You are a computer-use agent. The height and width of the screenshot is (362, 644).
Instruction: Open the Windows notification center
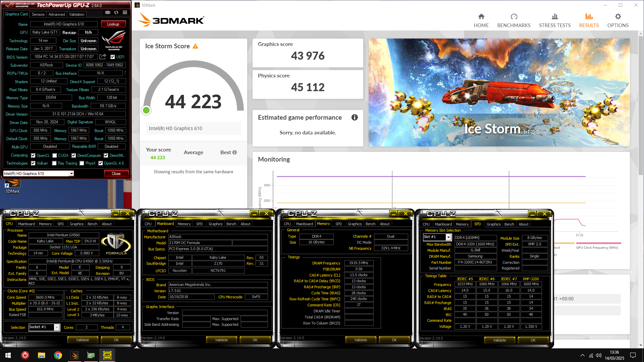pos(633,355)
